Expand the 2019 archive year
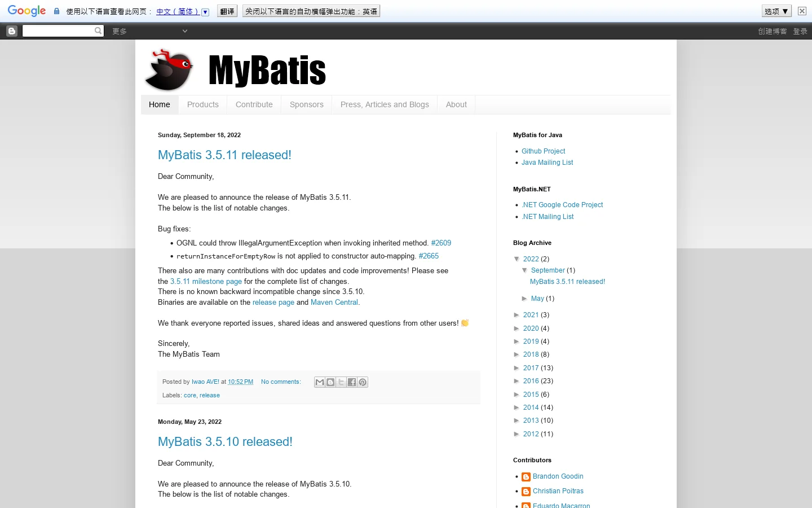This screenshot has width=812, height=508. pyautogui.click(x=517, y=341)
